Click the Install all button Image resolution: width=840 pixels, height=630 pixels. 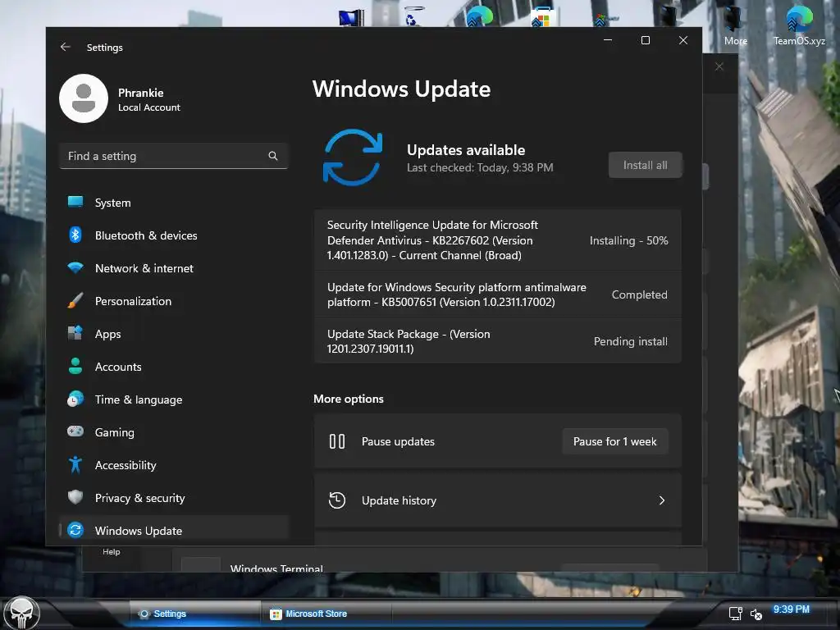click(x=645, y=165)
